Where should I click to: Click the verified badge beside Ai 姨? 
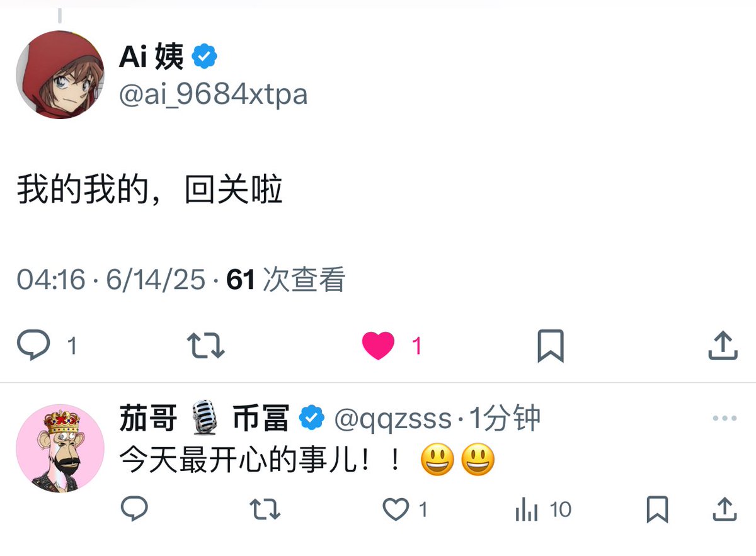[205, 57]
